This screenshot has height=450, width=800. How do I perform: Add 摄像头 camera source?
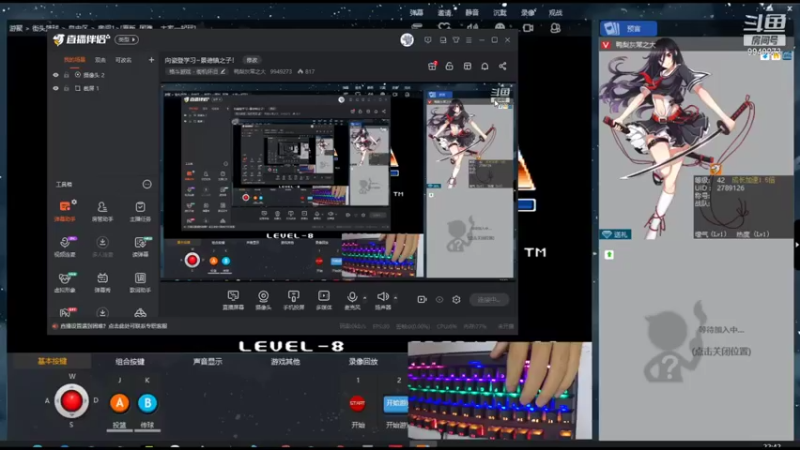263,300
